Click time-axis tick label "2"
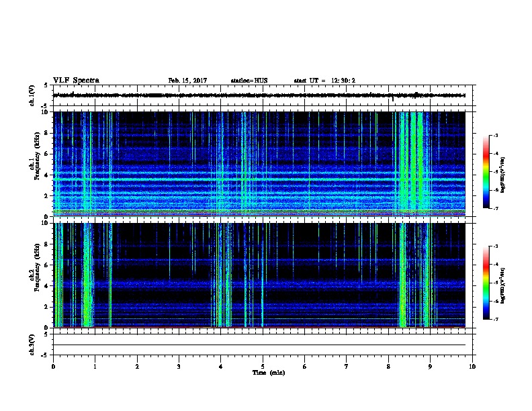 click(x=137, y=367)
